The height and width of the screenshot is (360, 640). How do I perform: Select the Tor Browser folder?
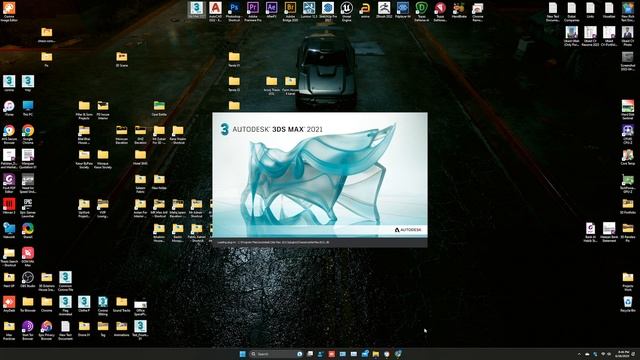click(x=28, y=304)
